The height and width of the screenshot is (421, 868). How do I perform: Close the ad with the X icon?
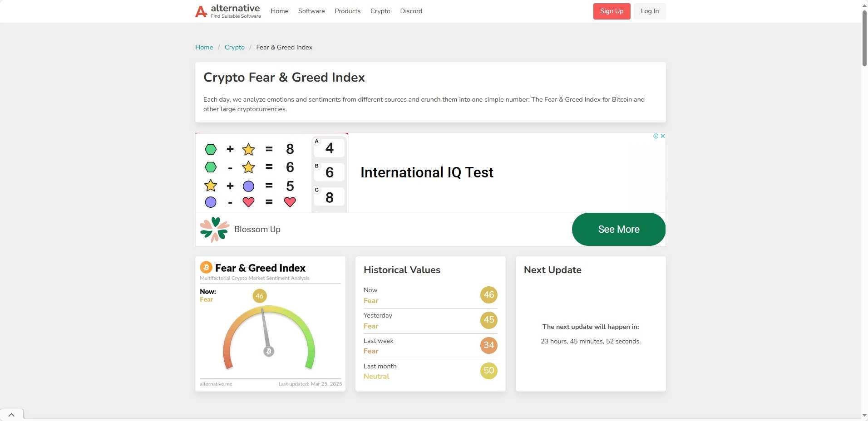click(663, 136)
